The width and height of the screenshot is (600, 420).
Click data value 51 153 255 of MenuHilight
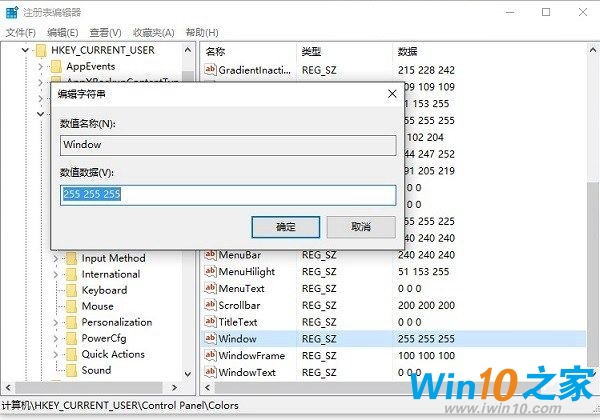pos(423,272)
